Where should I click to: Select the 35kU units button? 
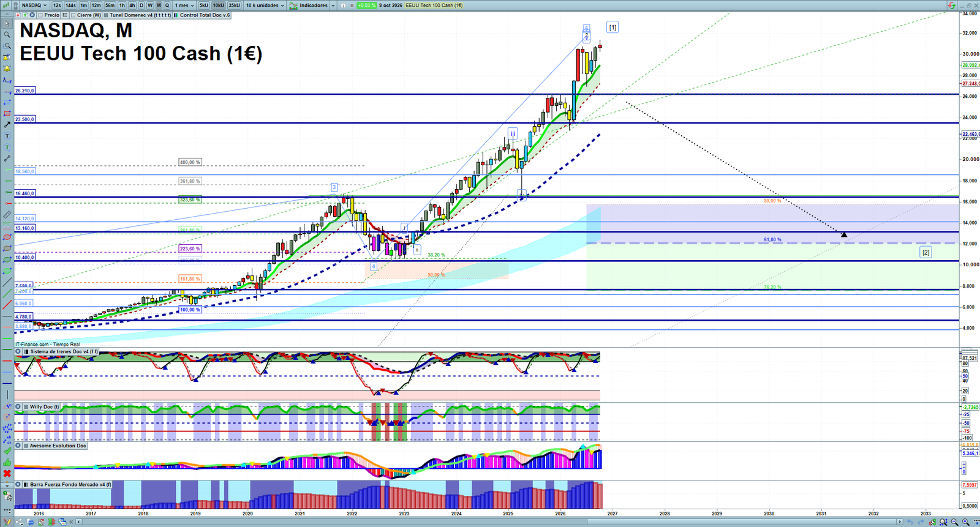[234, 6]
